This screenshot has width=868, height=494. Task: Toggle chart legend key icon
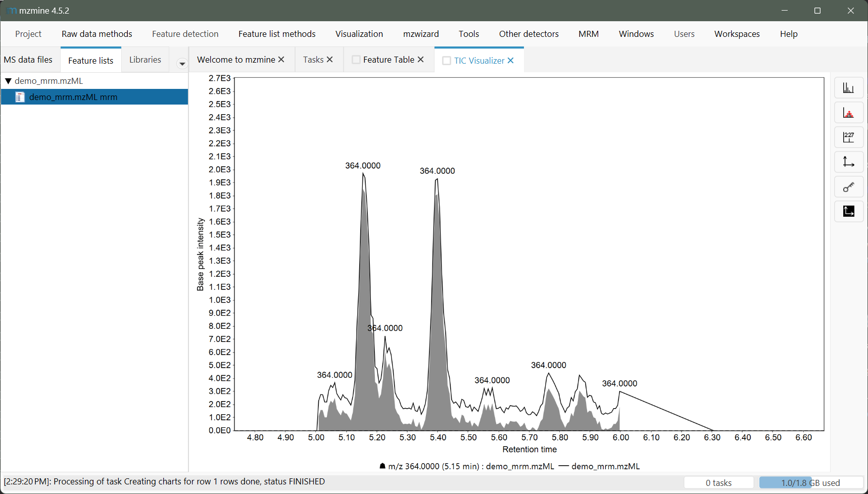coord(849,187)
